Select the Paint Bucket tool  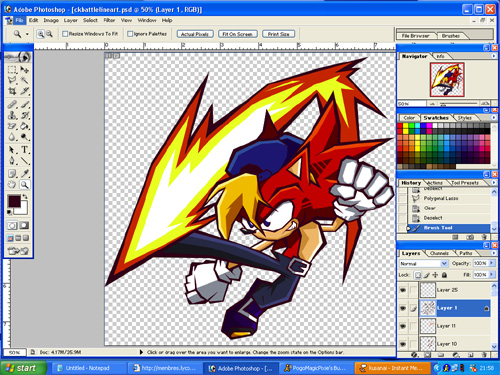click(25, 126)
